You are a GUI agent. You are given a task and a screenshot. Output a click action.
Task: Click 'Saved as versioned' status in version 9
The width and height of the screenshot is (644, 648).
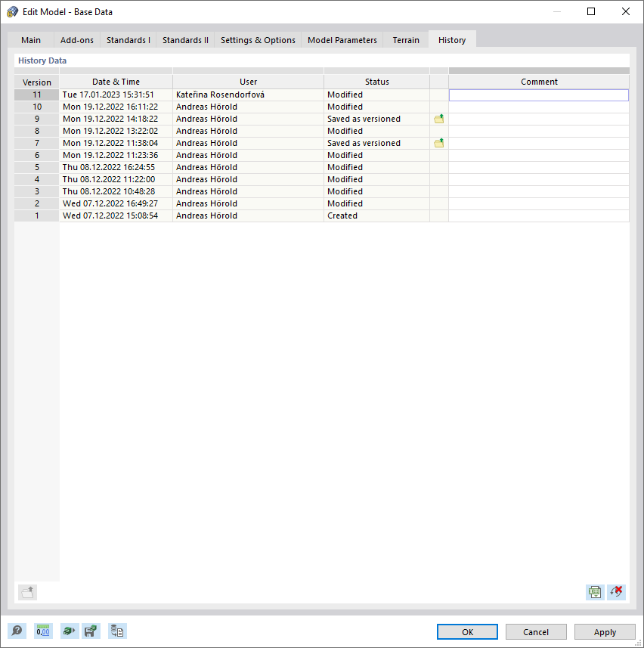376,119
